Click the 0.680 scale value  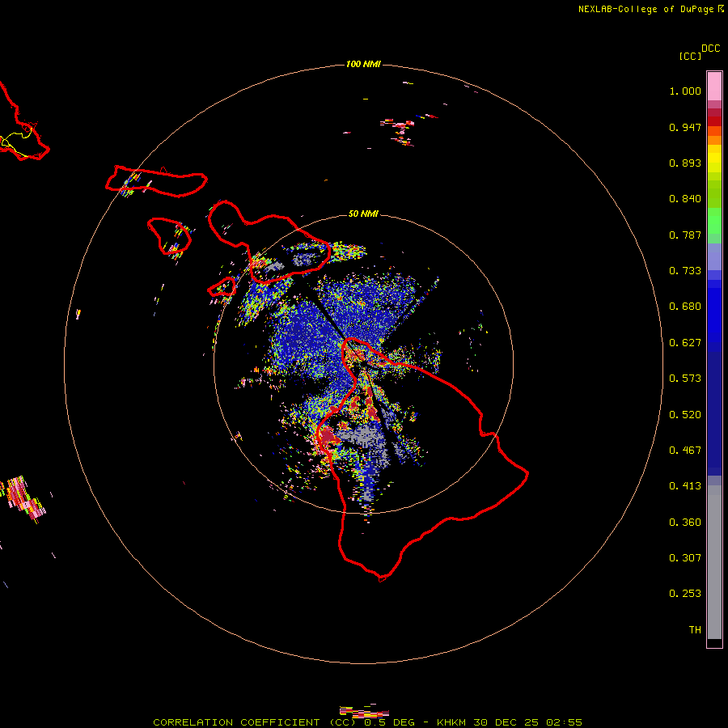(x=685, y=307)
